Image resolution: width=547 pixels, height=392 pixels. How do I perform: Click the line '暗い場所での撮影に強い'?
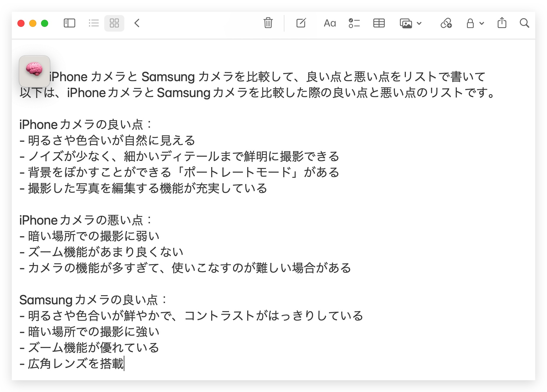coord(89,332)
